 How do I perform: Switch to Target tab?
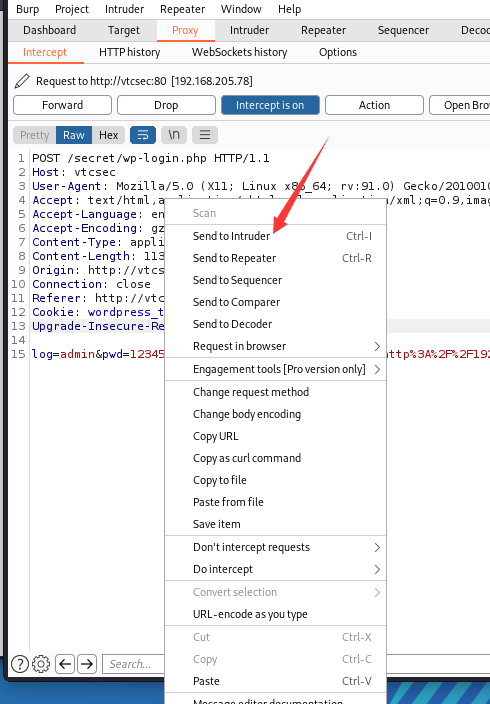coord(124,30)
